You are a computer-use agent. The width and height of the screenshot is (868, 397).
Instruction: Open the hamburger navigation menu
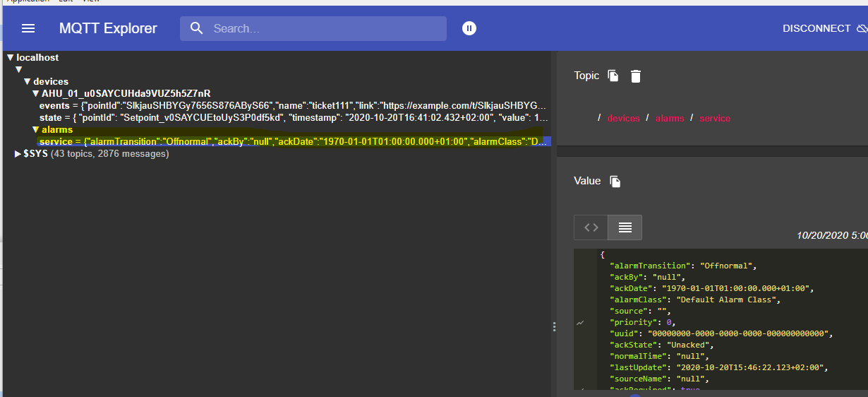click(28, 28)
